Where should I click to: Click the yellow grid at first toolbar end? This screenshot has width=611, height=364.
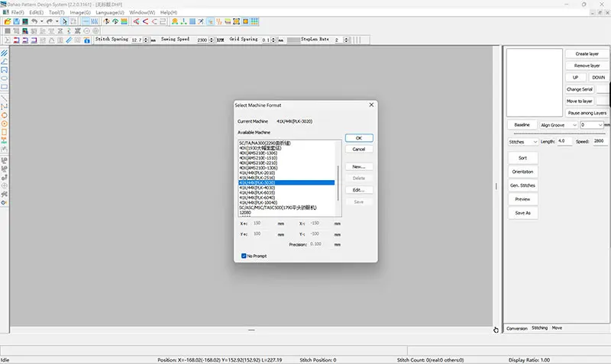tap(254, 21)
